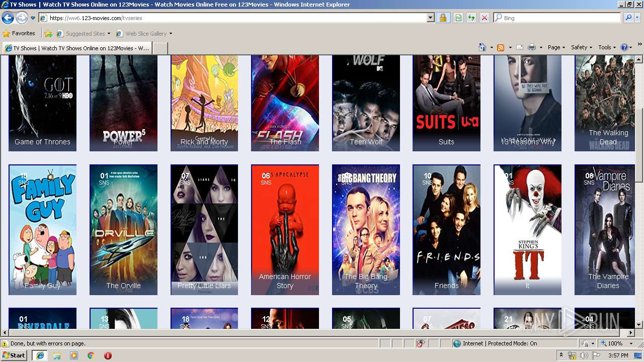The width and height of the screenshot is (644, 362).
Task: Open the Favorites star button
Action: (x=19, y=34)
